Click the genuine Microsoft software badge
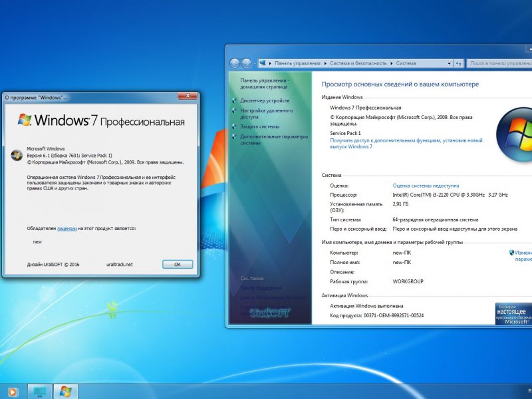The width and height of the screenshot is (532, 399). pyautogui.click(x=513, y=313)
